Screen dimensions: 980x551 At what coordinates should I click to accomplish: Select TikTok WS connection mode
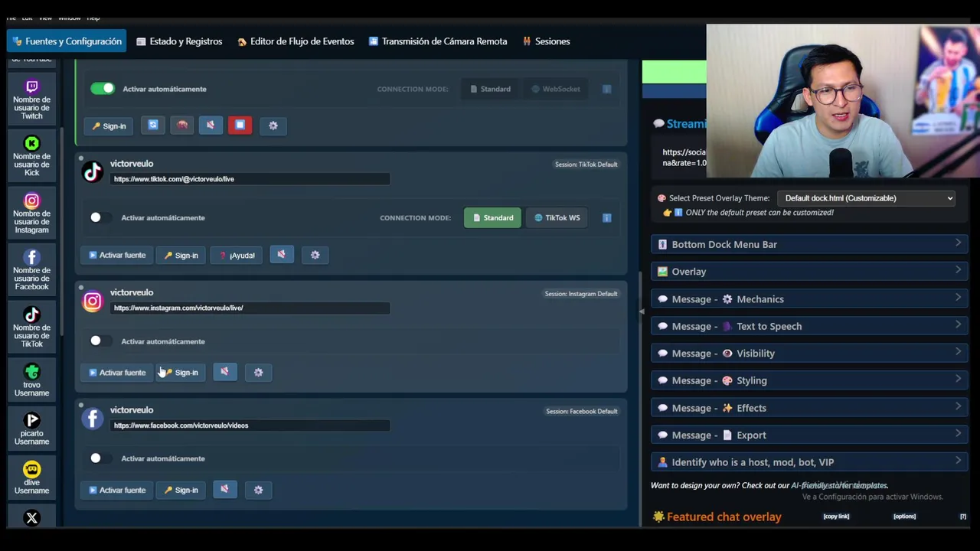click(557, 218)
